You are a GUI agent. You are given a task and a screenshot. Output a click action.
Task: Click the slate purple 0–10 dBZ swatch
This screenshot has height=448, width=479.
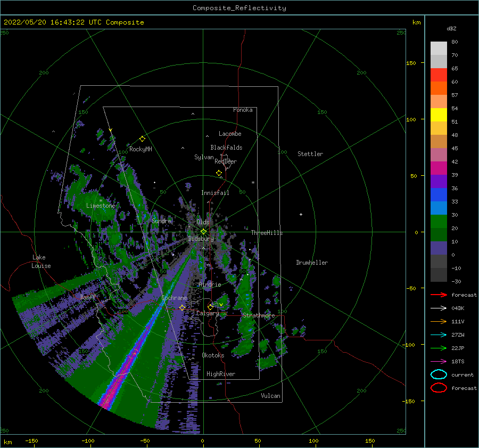439,248
